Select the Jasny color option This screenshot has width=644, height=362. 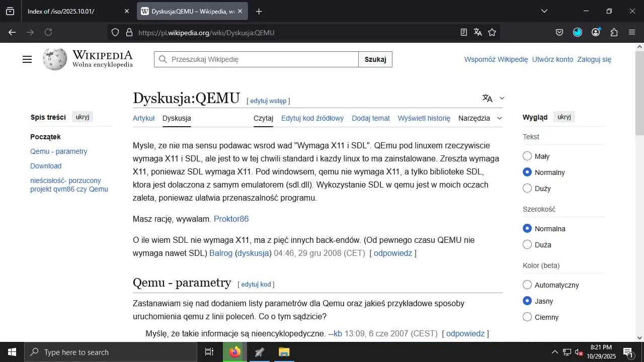(527, 301)
